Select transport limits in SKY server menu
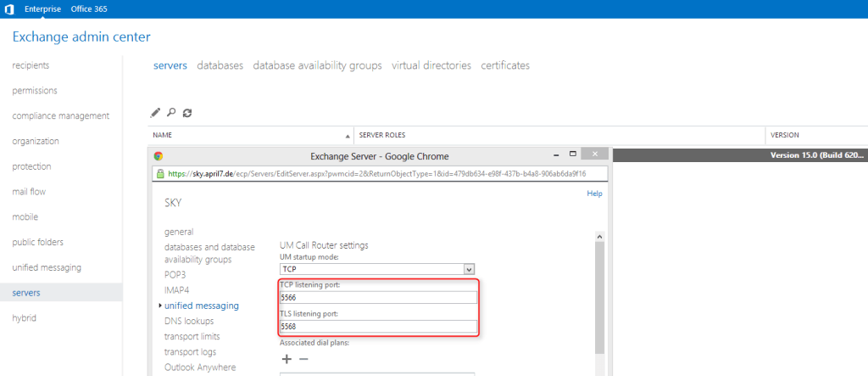The height and width of the screenshot is (376, 868). [192, 337]
